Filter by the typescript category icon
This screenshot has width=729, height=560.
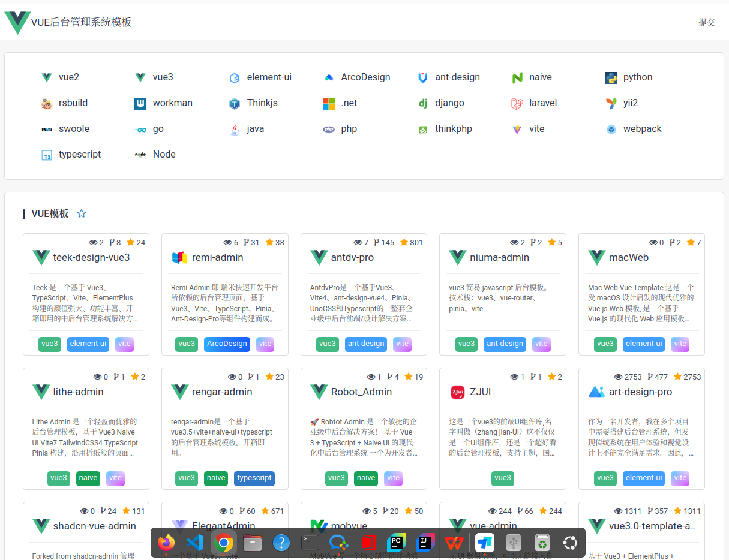(47, 155)
